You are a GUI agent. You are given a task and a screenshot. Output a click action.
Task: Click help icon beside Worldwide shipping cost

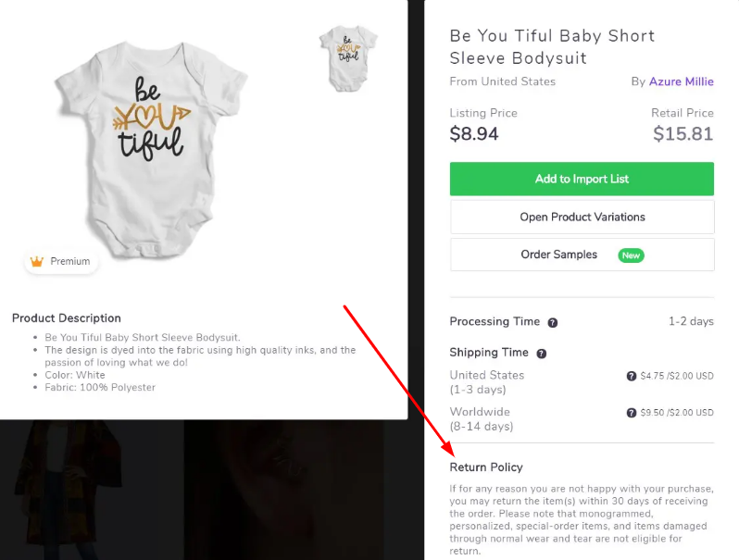[x=632, y=413]
